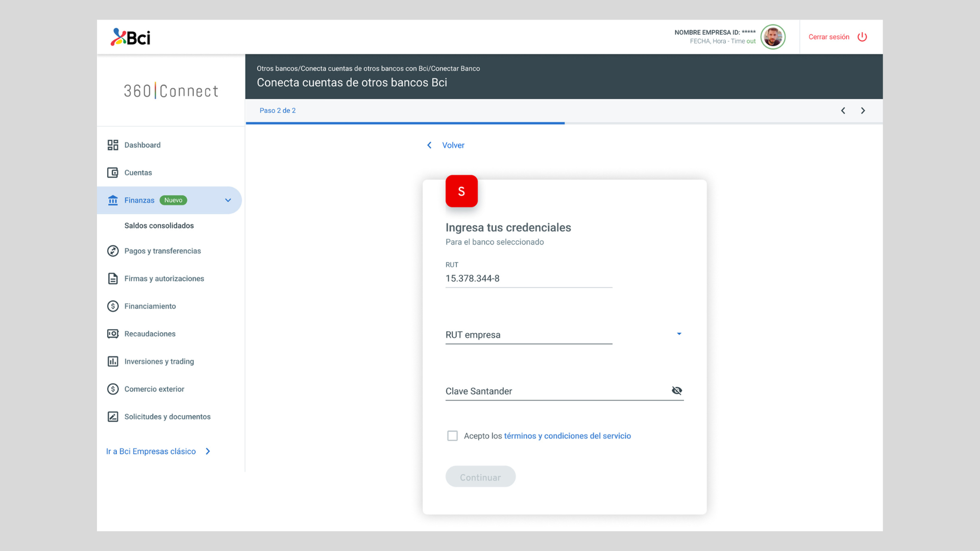
Task: Click the Firmas y autorizaciones document icon
Action: (x=113, y=279)
